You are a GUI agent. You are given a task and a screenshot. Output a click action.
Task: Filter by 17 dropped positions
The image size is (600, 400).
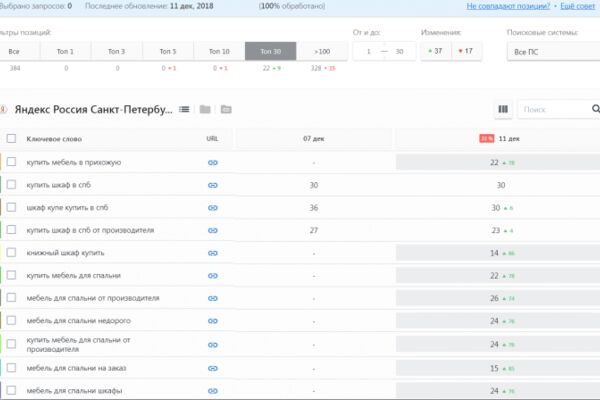click(466, 51)
